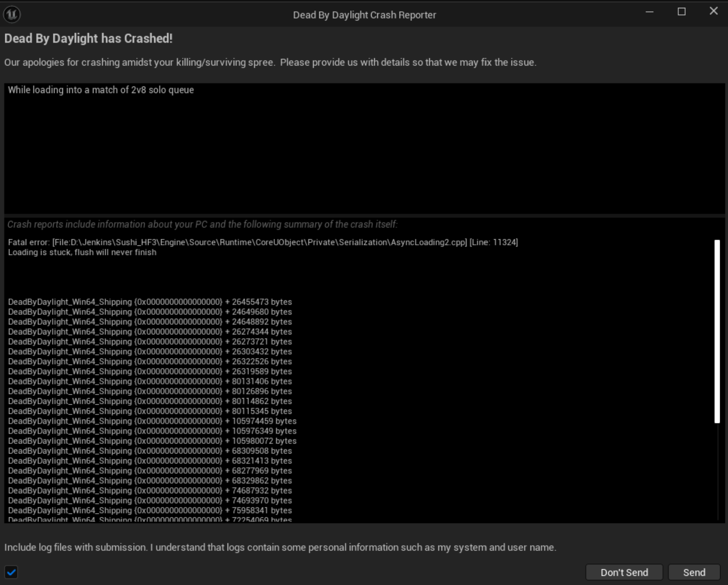Minimize the Crash Reporter window
The width and height of the screenshot is (728, 585).
click(649, 12)
